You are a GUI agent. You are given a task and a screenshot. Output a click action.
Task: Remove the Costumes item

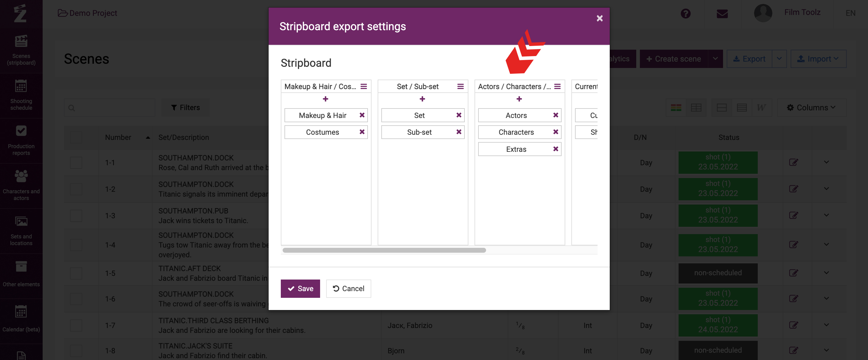click(362, 132)
